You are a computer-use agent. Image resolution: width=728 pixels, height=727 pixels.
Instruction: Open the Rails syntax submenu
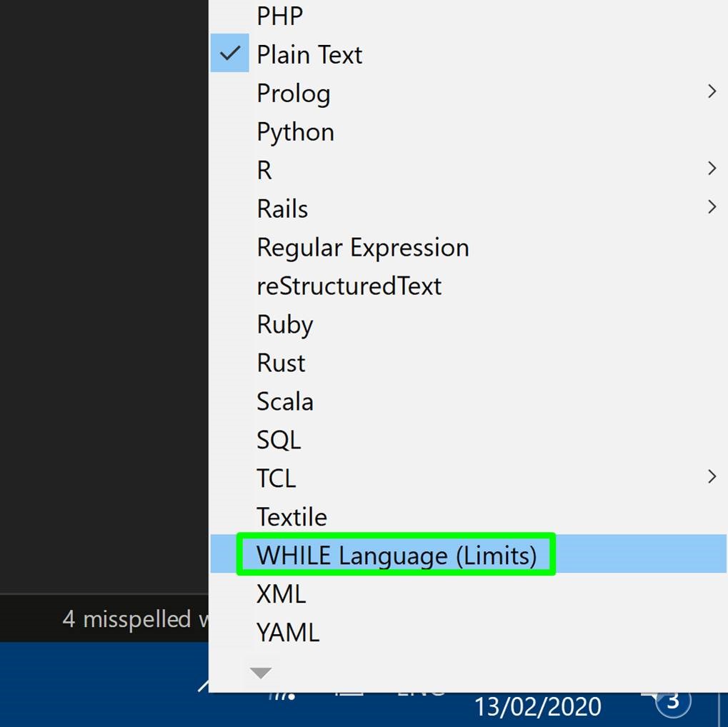(468, 208)
